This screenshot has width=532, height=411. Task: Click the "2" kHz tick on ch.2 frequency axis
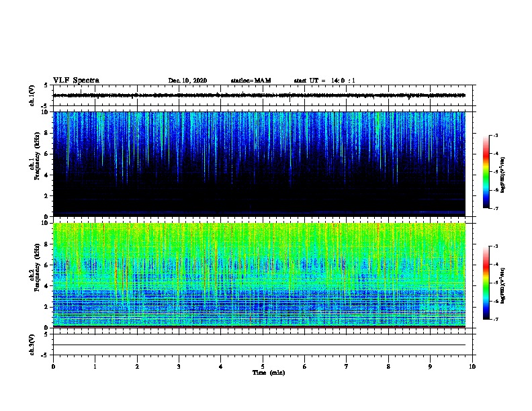click(46, 307)
